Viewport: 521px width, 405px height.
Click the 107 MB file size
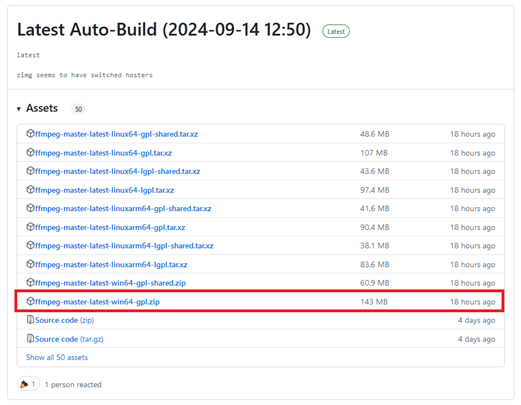point(374,153)
